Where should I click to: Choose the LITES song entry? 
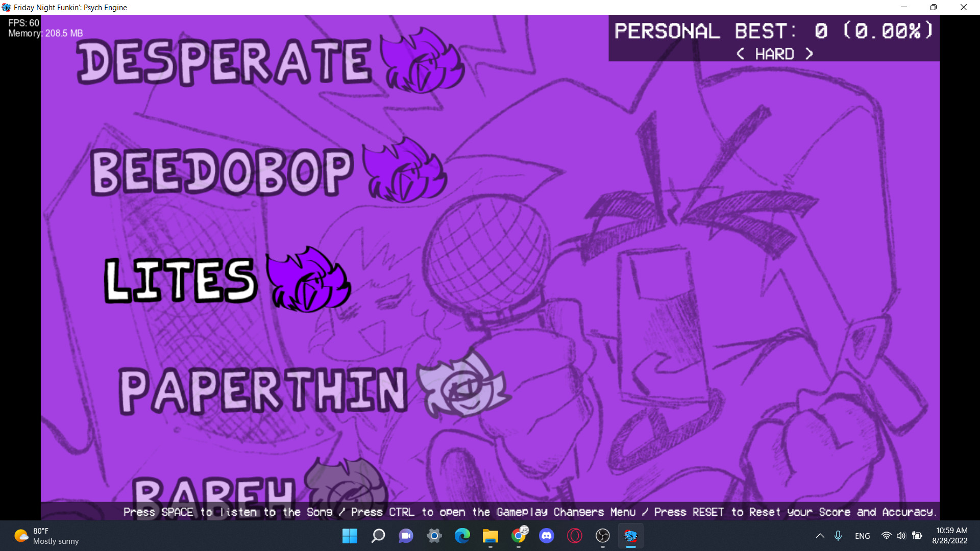point(180,280)
